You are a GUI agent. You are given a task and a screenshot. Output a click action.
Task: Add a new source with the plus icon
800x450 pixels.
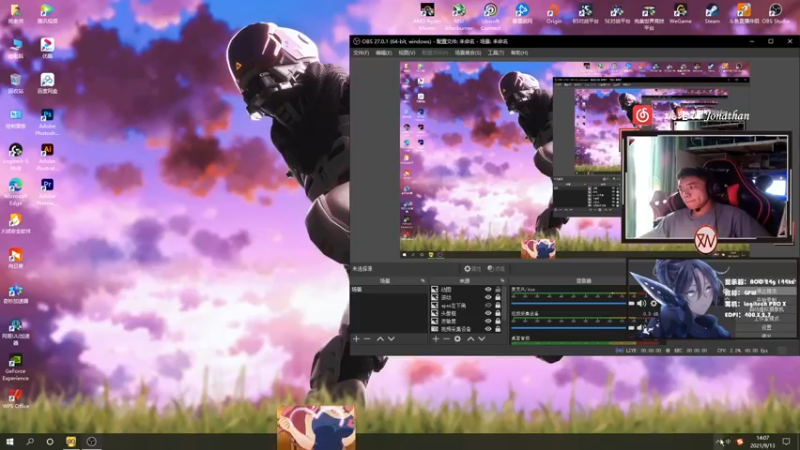point(436,339)
